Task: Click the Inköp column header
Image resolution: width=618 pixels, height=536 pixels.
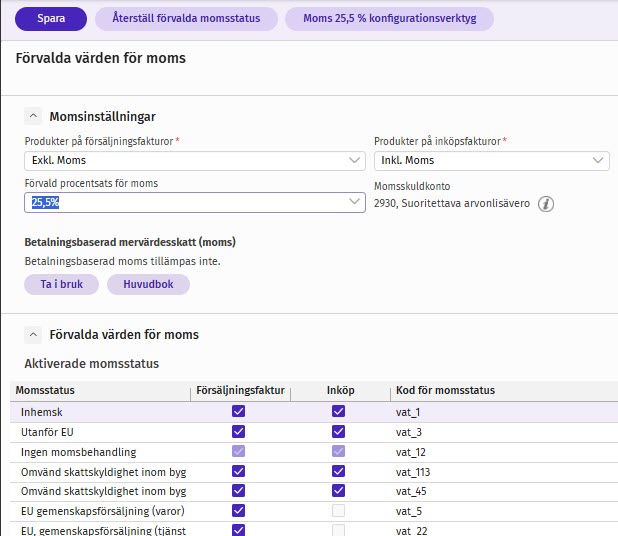Action: (x=341, y=390)
